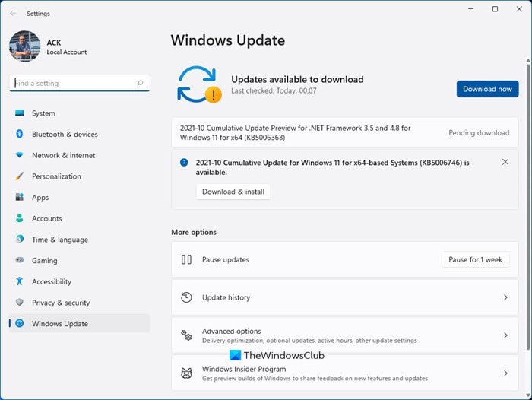Expand Windows Insider Program with its chevron
Image resolution: width=532 pixels, height=400 pixels.
[505, 373]
